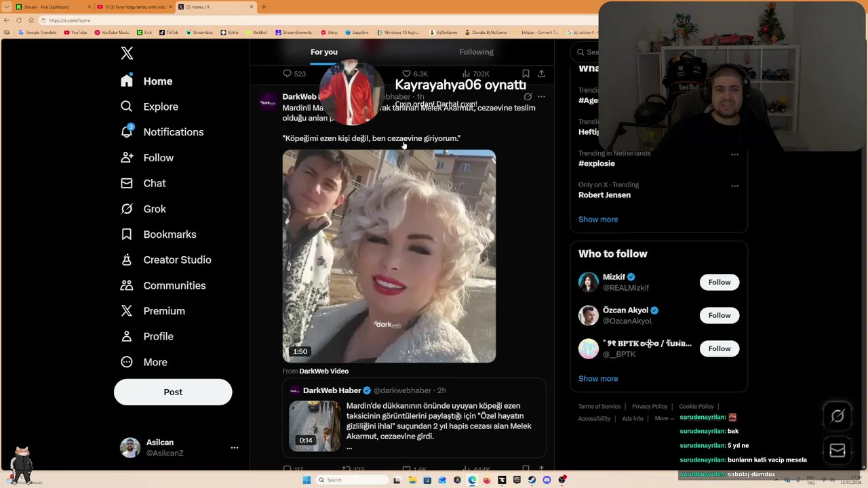This screenshot has height=488, width=868.
Task: Open the Privacy Policy link
Action: [650, 407]
